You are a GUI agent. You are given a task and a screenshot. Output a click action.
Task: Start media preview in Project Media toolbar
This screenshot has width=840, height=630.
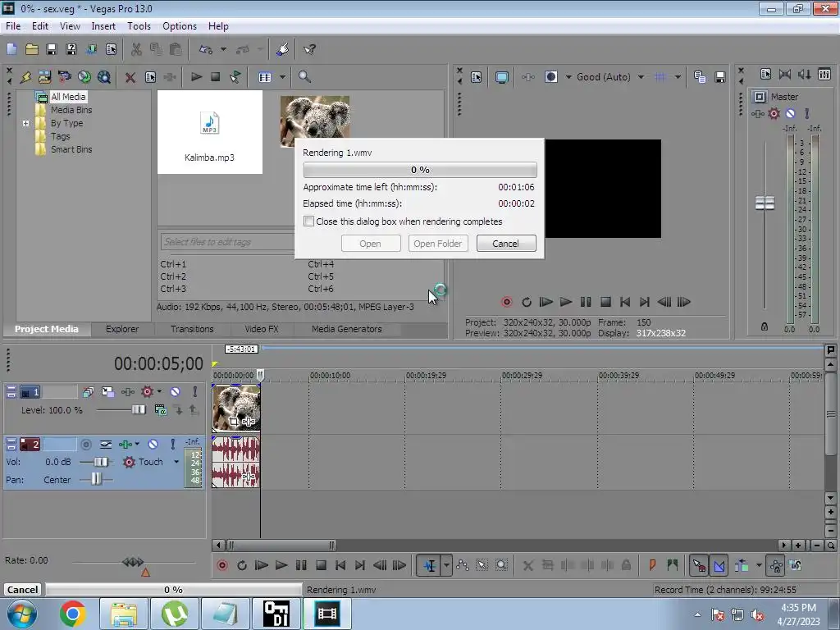[196, 77]
